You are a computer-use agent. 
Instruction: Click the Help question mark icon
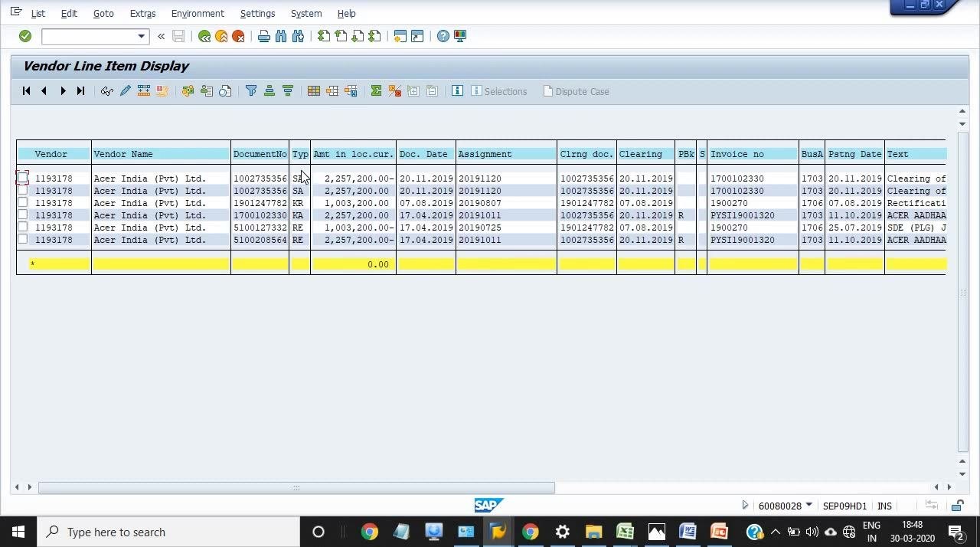pyautogui.click(x=443, y=36)
